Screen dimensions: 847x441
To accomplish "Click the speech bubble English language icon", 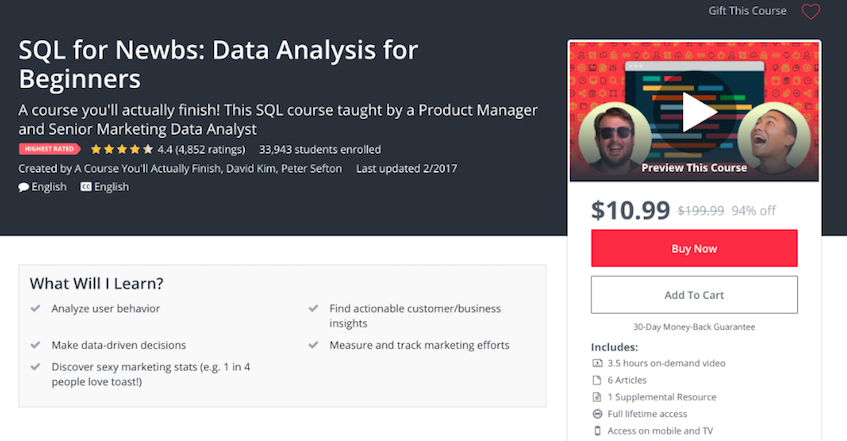I will point(24,187).
